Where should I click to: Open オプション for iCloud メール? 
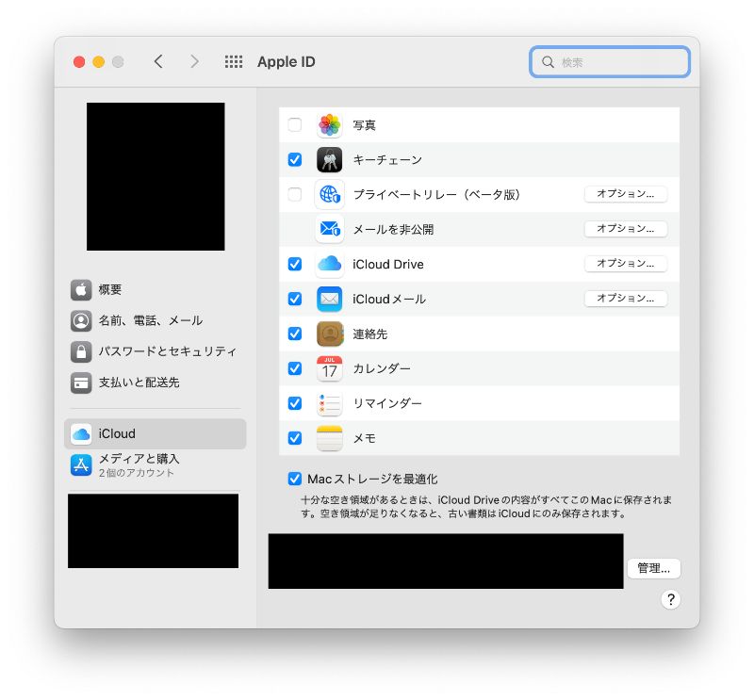(x=626, y=299)
